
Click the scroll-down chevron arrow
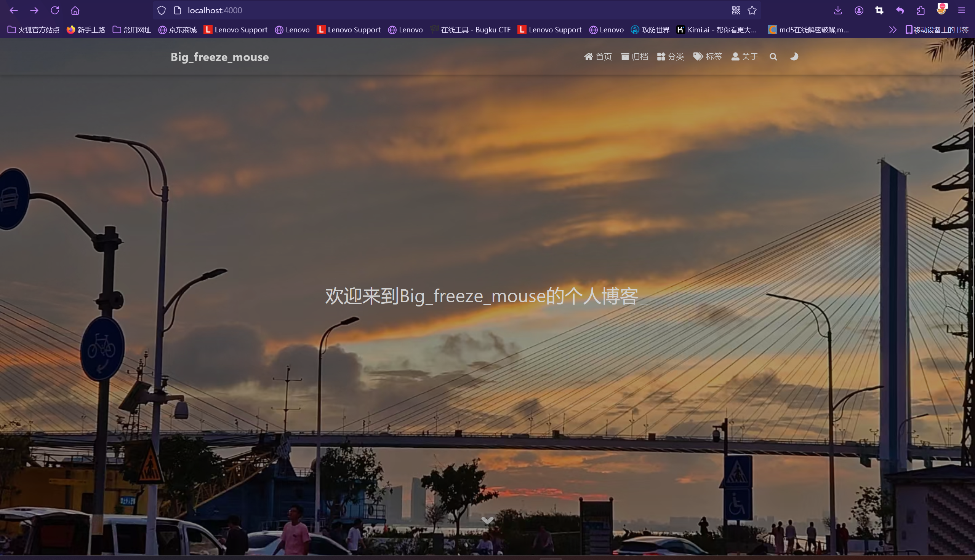487,520
